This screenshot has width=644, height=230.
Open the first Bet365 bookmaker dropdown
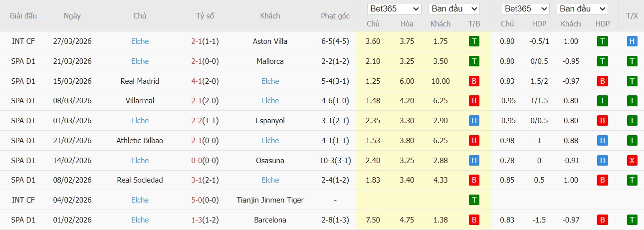click(x=394, y=9)
